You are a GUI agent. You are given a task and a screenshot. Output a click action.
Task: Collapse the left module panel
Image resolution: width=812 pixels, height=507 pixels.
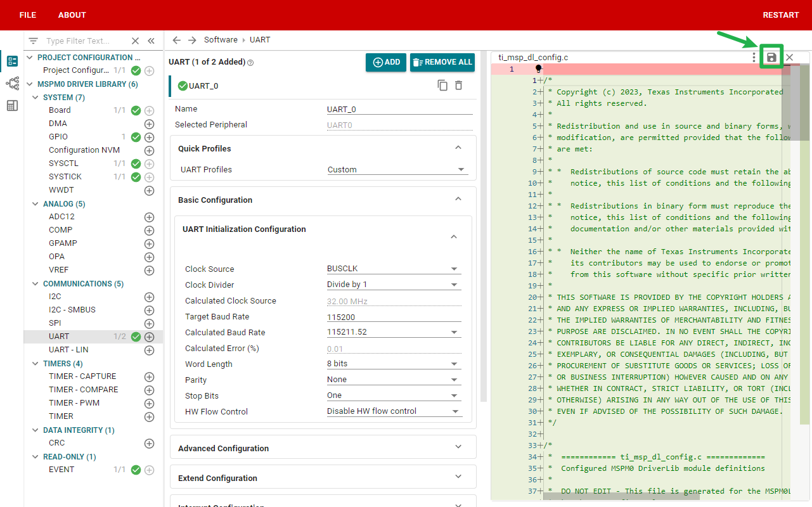click(x=151, y=41)
